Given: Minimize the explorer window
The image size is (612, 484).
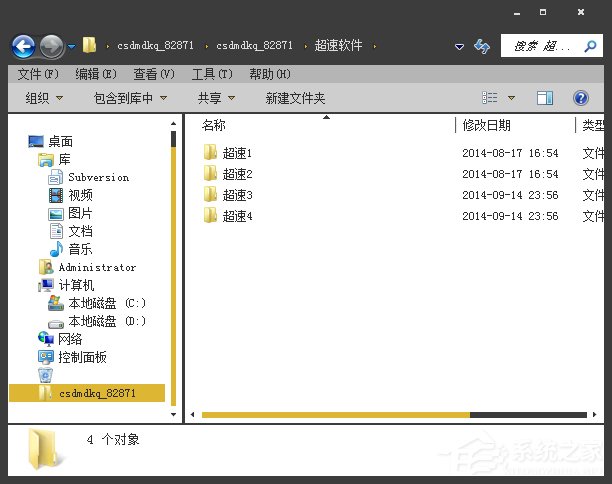Looking at the screenshot, I should [517, 13].
